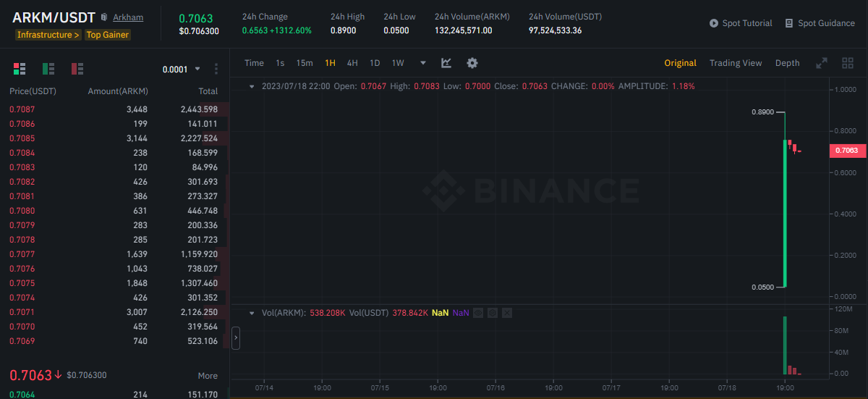Select the 4H interval
This screenshot has height=399, width=868.
click(352, 63)
